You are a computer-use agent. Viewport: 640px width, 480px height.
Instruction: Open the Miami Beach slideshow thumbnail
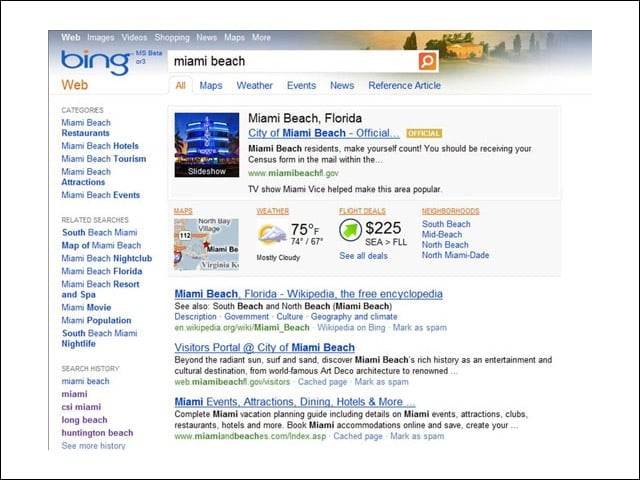[207, 145]
